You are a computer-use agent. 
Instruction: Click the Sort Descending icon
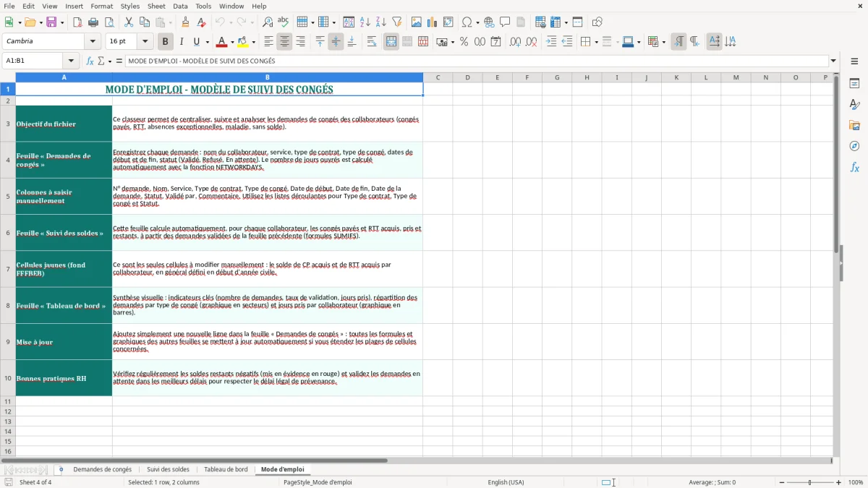pos(380,22)
